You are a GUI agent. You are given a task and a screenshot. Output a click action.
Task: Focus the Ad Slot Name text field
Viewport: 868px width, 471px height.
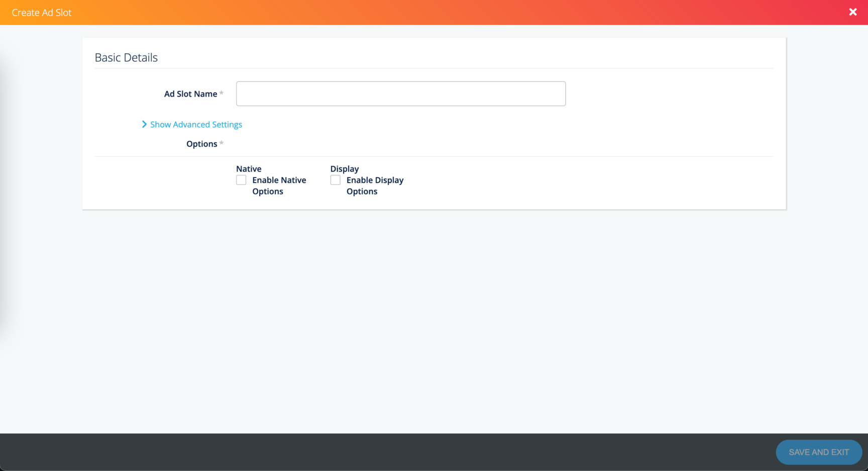pyautogui.click(x=400, y=94)
